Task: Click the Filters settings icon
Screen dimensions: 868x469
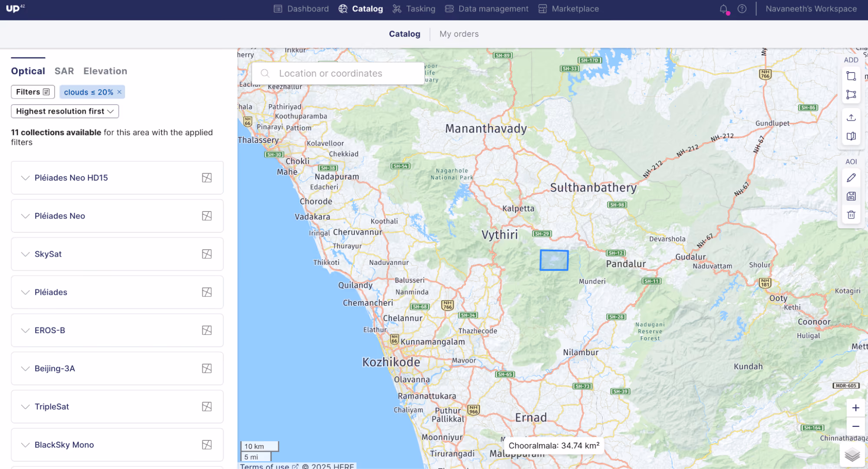Action: pyautogui.click(x=46, y=92)
